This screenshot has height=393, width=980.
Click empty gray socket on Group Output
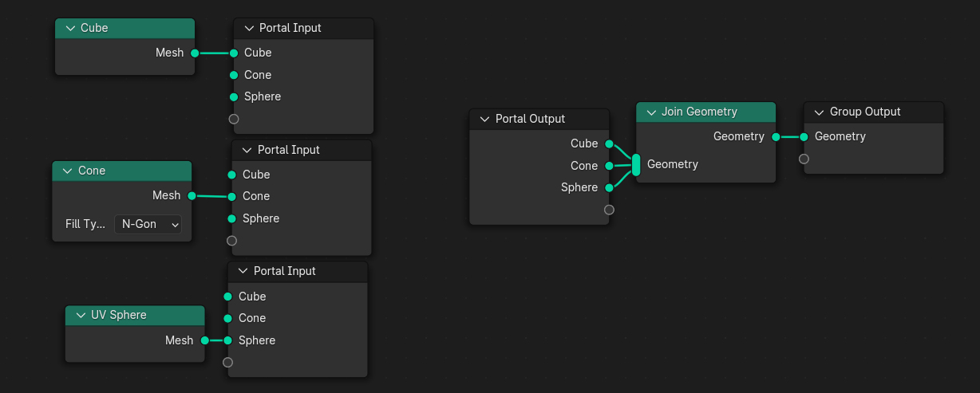click(x=804, y=159)
